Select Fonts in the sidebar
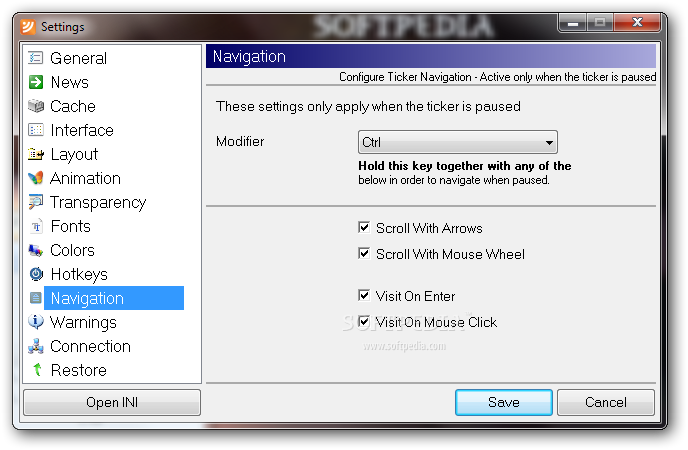688x450 pixels. pyautogui.click(x=71, y=226)
